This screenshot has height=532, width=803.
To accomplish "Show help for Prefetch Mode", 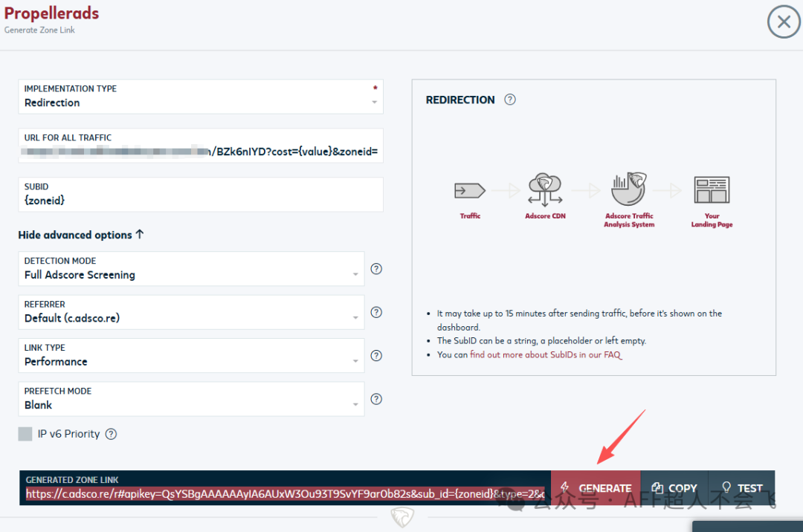I will [376, 399].
